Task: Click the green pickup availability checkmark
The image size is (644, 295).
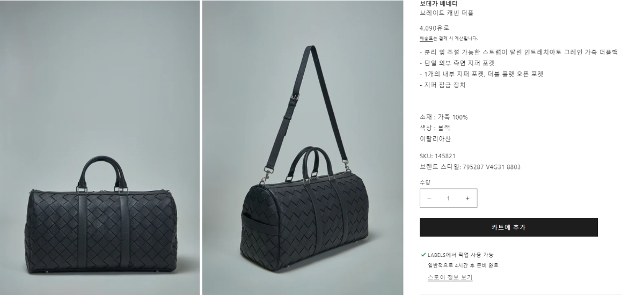Action: 423,255
